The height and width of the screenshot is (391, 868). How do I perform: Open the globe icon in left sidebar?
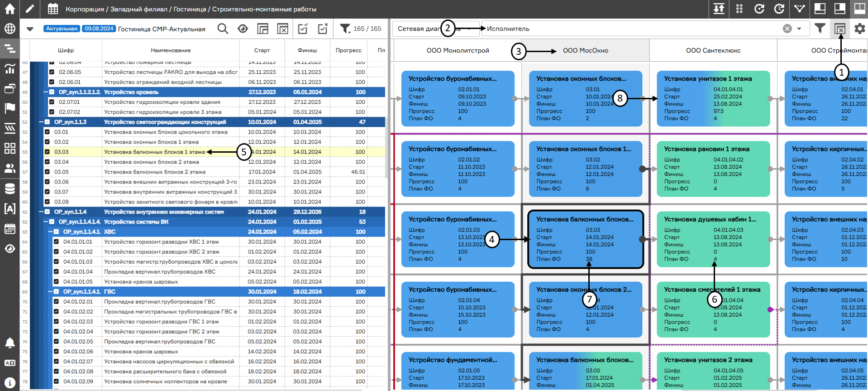pos(10,29)
